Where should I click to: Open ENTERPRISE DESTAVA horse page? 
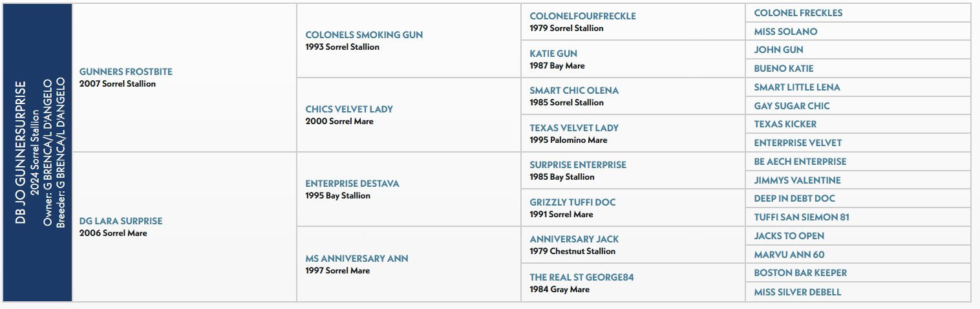point(352,184)
